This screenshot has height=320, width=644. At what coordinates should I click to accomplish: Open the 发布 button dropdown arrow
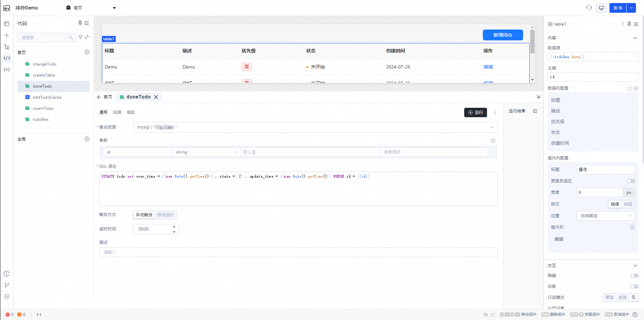pyautogui.click(x=631, y=8)
